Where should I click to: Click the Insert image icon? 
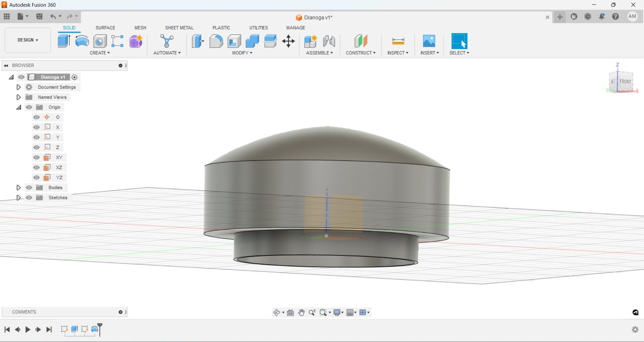coord(429,41)
